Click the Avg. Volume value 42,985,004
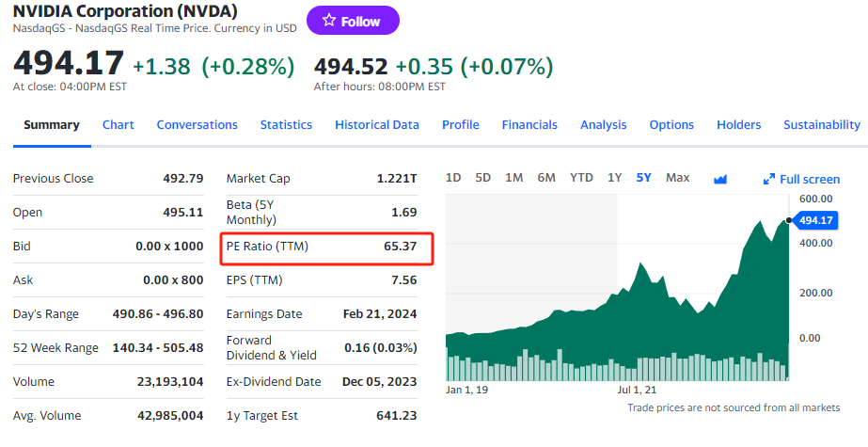The height and width of the screenshot is (447, 868). [x=170, y=415]
